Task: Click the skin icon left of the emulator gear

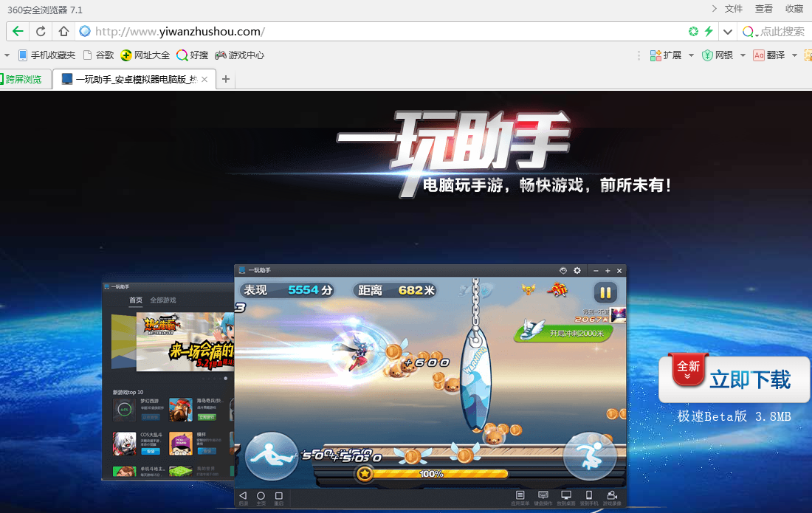Action: click(563, 271)
